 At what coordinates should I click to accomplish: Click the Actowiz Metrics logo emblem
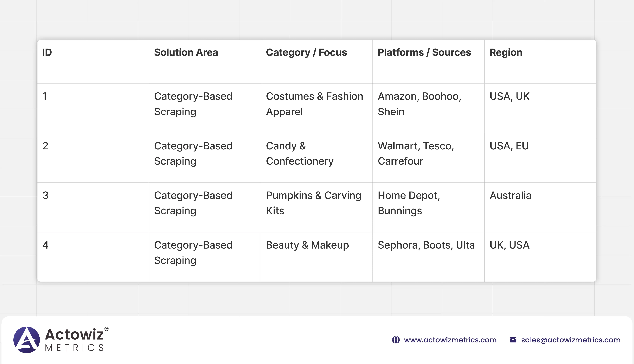26,340
